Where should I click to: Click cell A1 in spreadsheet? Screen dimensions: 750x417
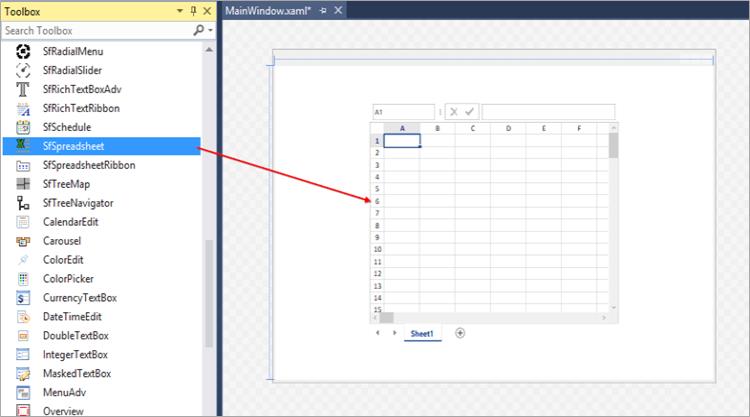(402, 141)
